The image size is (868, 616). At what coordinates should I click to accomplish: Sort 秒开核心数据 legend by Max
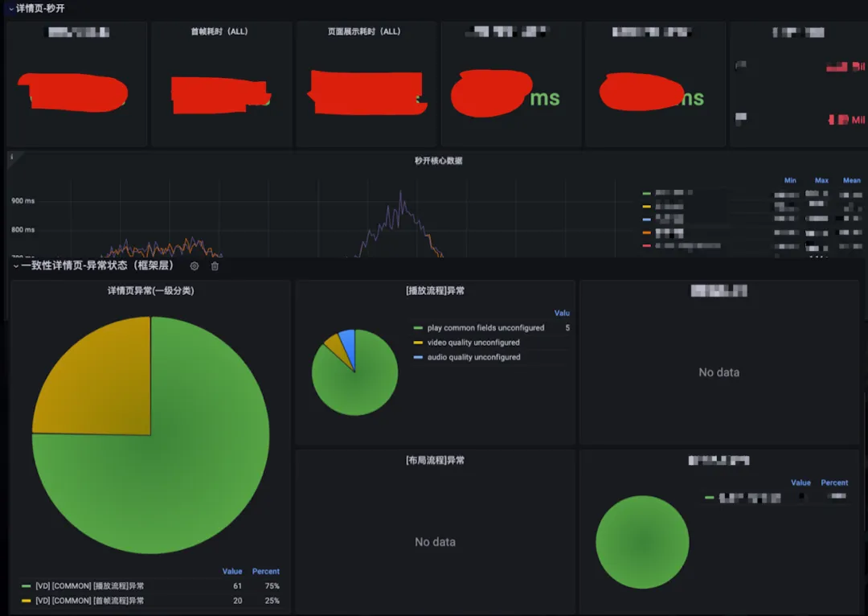pyautogui.click(x=821, y=181)
